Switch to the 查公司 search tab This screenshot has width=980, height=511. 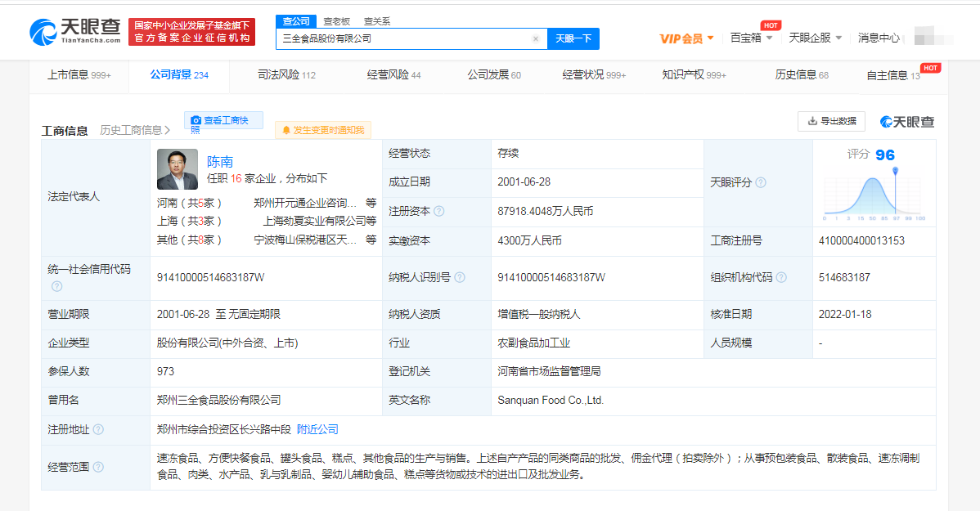(296, 21)
